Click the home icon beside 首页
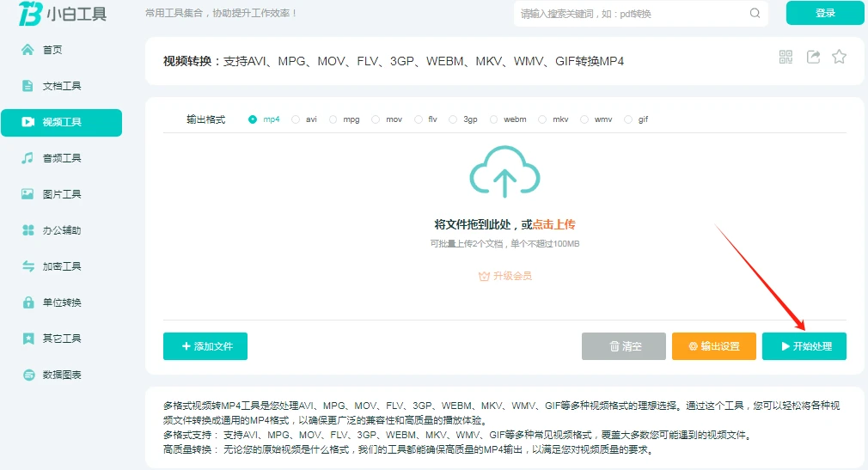This screenshot has width=868, height=470. tap(28, 50)
